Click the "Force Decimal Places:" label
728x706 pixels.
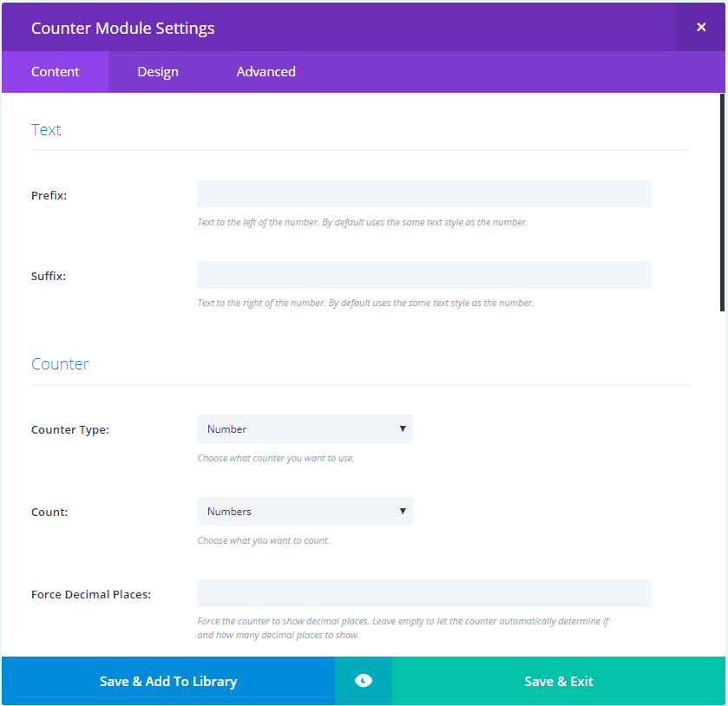91,594
